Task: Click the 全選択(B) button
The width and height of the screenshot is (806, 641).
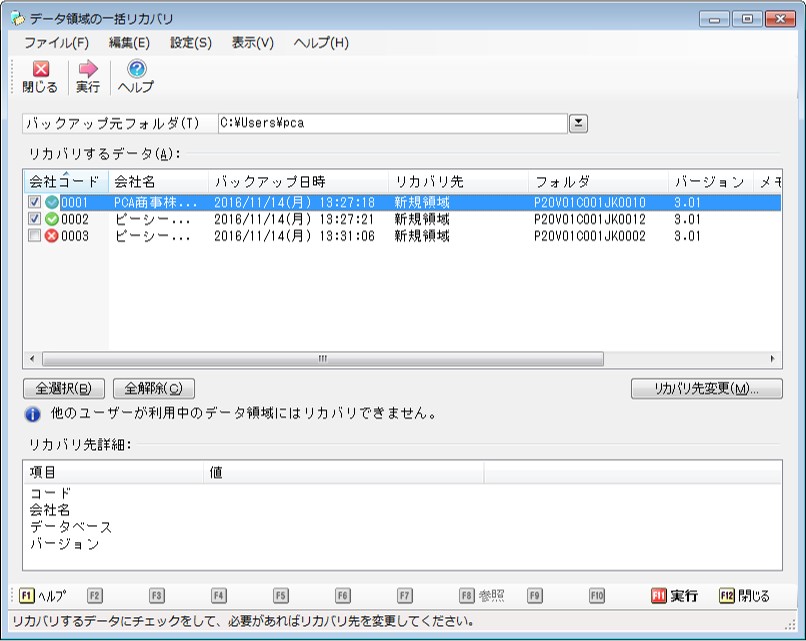Action: click(64, 389)
